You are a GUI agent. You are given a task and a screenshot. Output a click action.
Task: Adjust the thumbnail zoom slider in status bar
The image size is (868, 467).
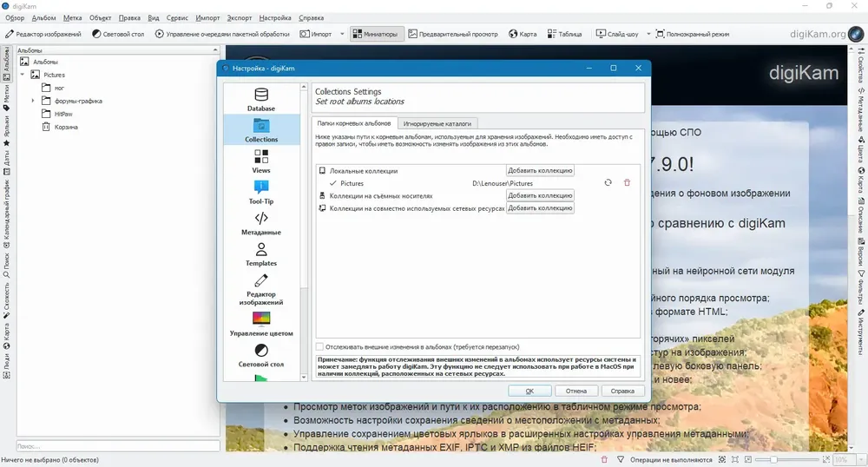[x=773, y=459]
